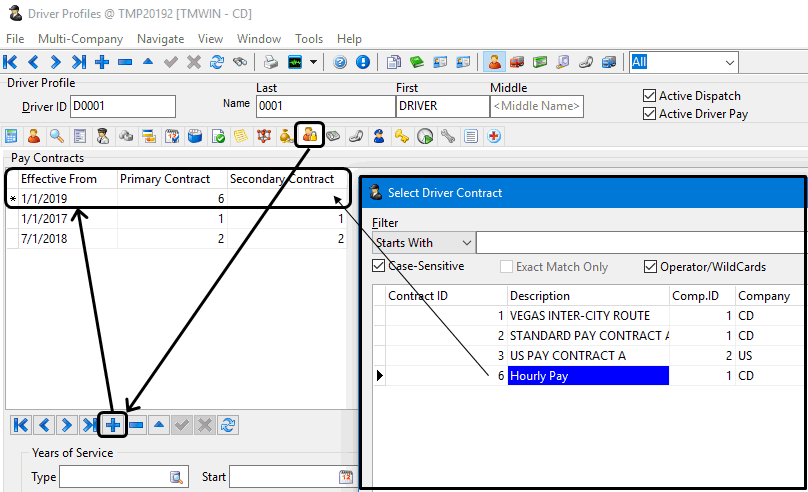The image size is (808, 492).
Task: Open the green clock tab icon
Action: (425, 136)
